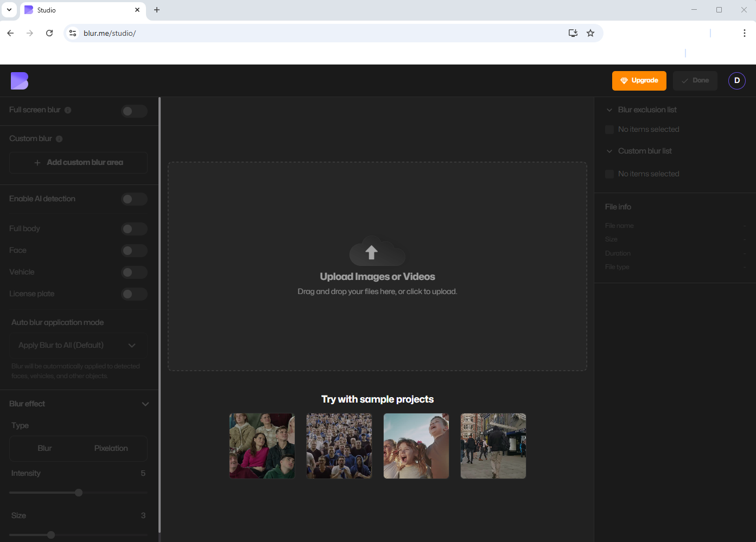Viewport: 756px width, 542px height.
Task: Click the blur.me logo icon
Action: point(20,80)
